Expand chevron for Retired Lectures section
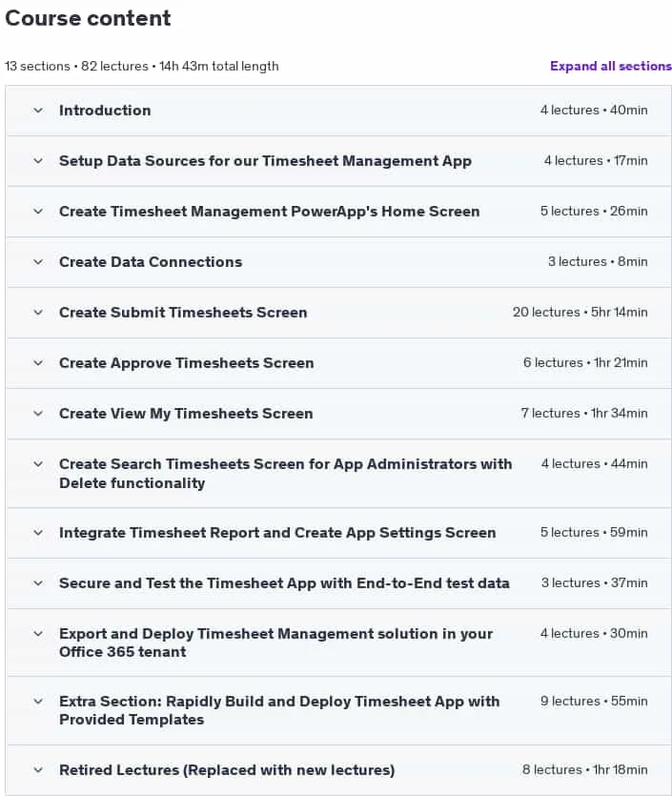672x796 pixels. point(38,770)
